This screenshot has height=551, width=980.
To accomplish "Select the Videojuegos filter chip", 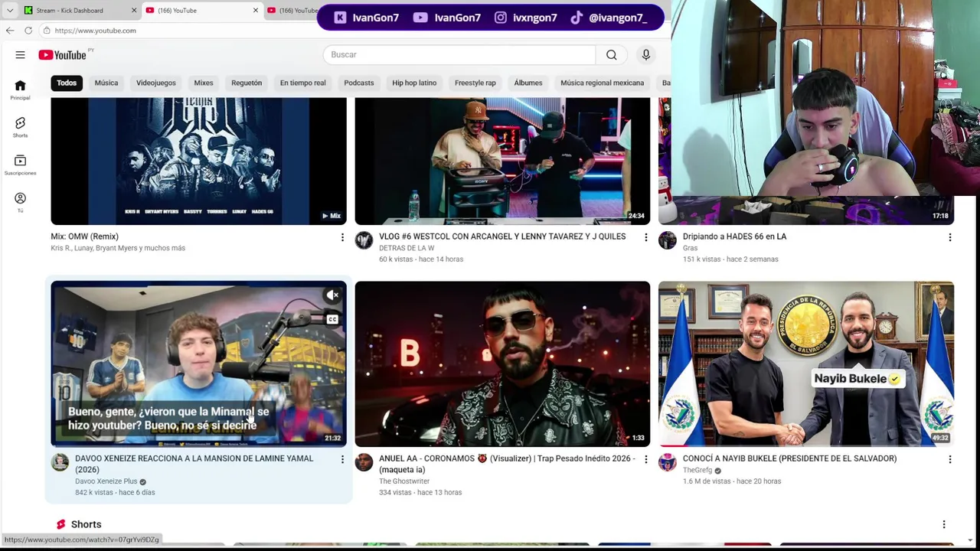I will pyautogui.click(x=156, y=83).
